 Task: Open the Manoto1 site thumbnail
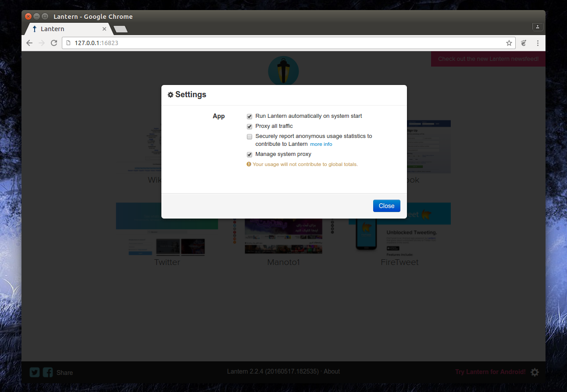(283, 236)
